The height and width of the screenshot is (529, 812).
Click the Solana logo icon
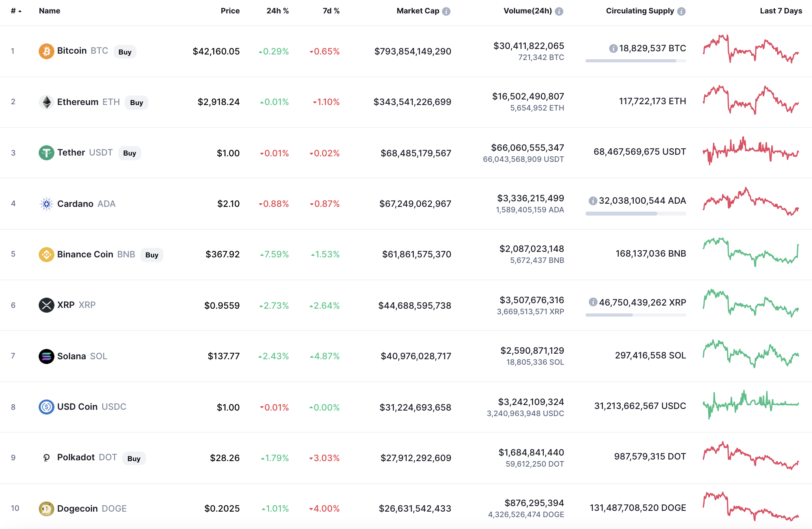point(46,356)
